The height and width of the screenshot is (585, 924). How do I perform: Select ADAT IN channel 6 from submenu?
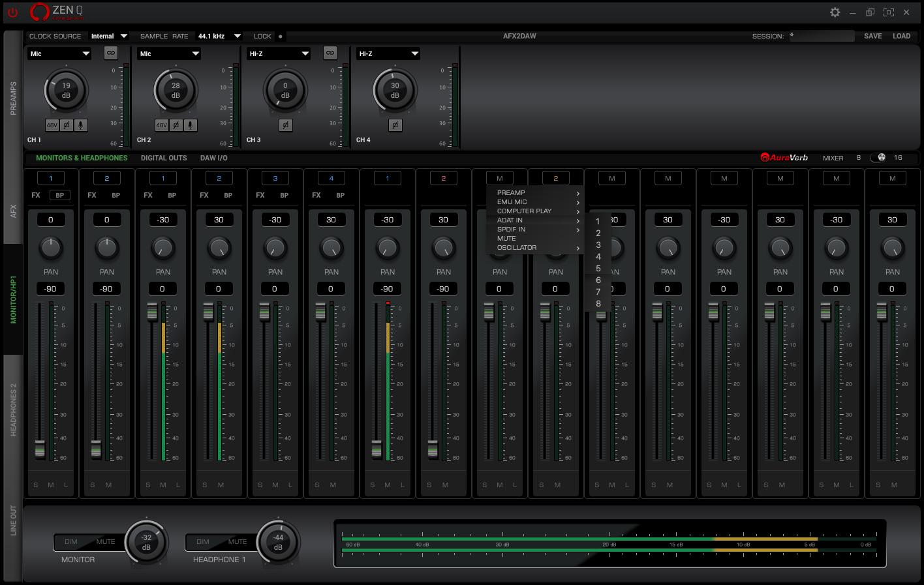(x=598, y=280)
